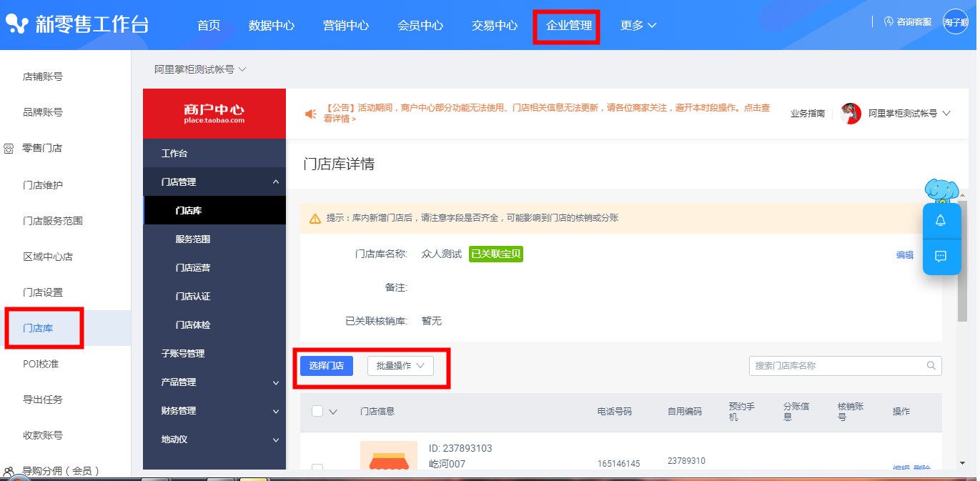
Task: Expand the 产品管理 menu section
Action: [x=214, y=382]
